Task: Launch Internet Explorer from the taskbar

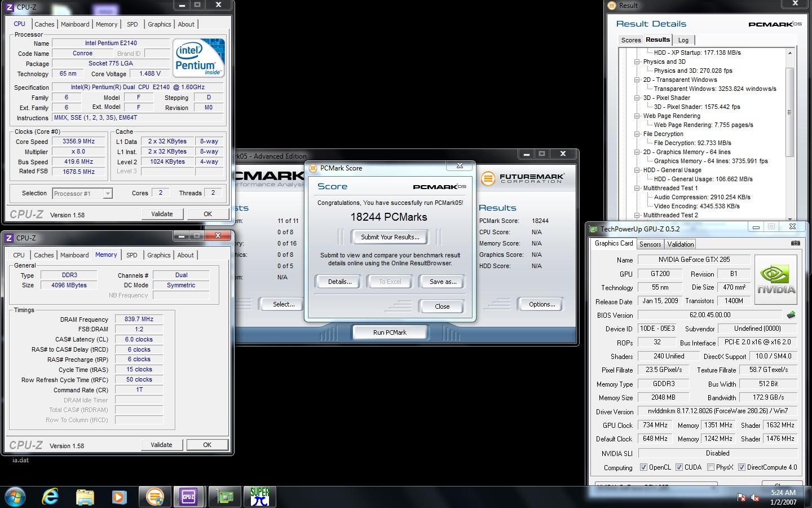Action: [50, 497]
